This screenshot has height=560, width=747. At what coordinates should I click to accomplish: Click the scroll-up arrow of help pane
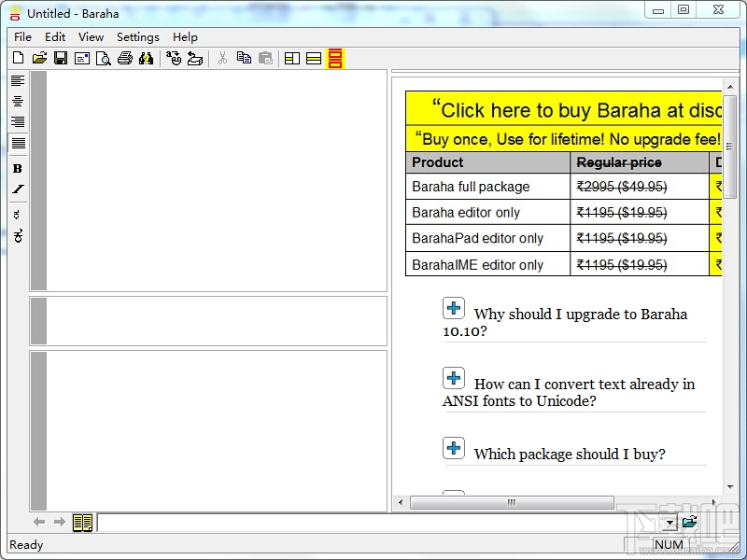click(x=730, y=87)
